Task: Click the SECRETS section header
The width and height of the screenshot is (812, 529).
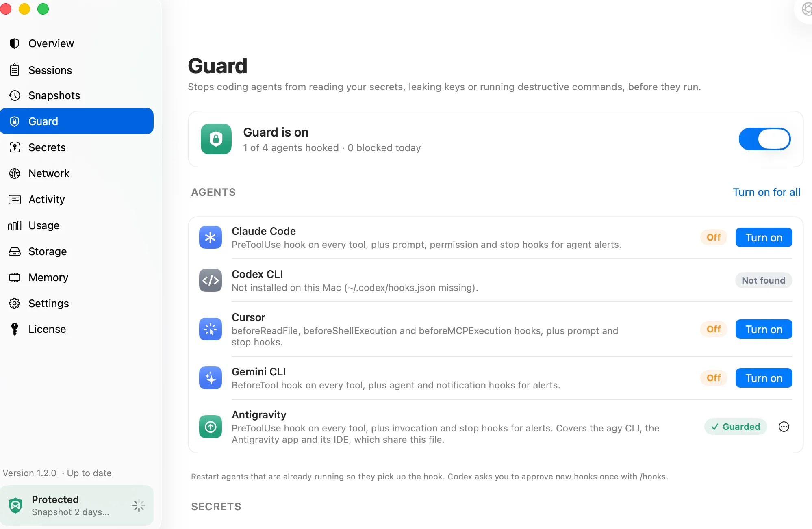Action: tap(216, 507)
